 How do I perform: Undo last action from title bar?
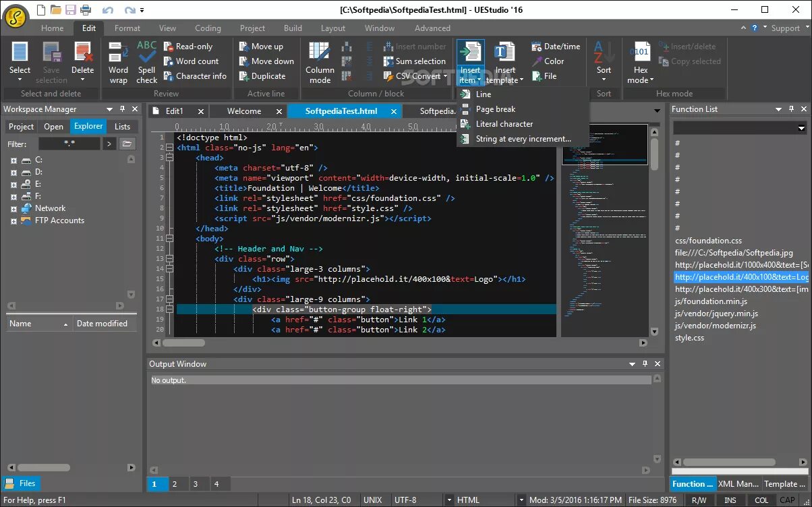point(107,10)
